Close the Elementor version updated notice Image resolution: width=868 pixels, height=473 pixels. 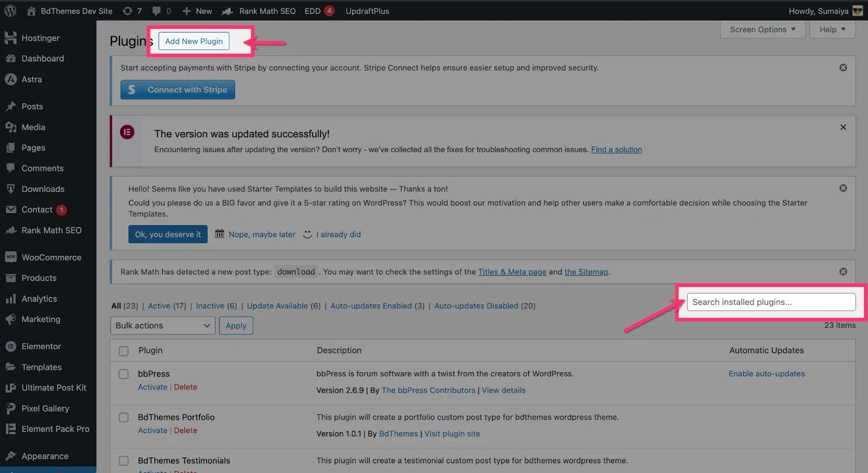click(843, 127)
